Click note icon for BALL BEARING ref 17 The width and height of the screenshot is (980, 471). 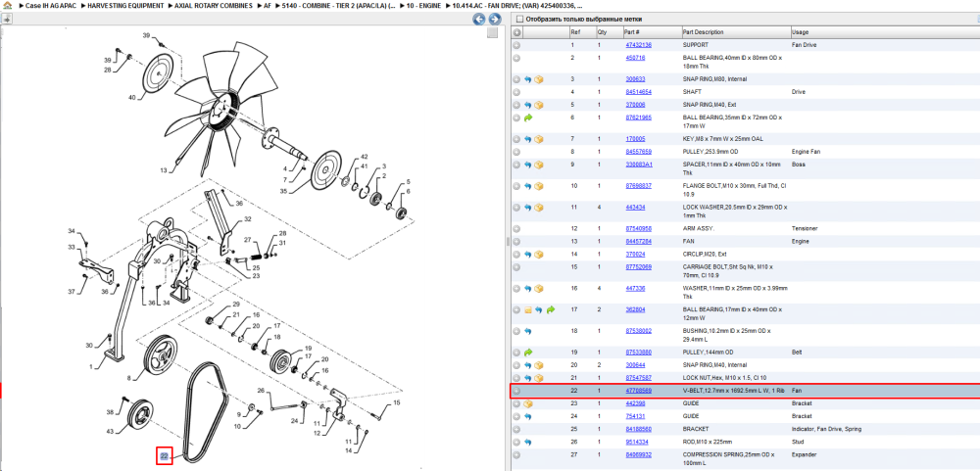click(x=527, y=309)
